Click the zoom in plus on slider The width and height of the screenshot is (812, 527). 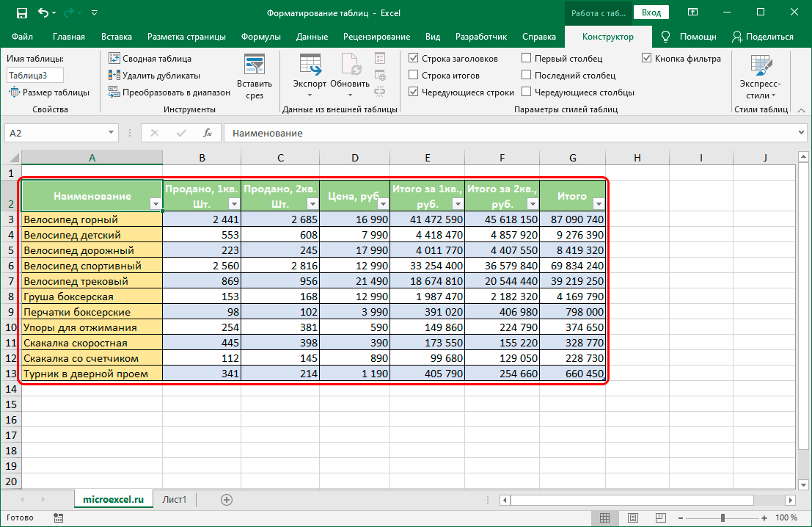click(763, 518)
